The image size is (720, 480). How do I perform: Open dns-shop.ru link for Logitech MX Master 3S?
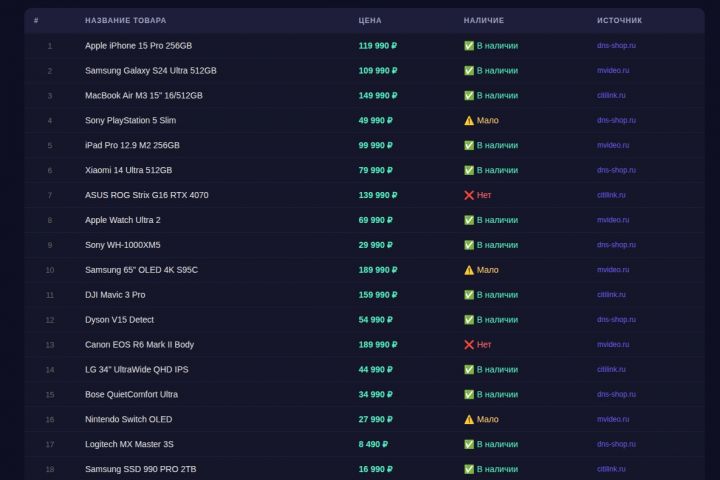click(x=616, y=444)
